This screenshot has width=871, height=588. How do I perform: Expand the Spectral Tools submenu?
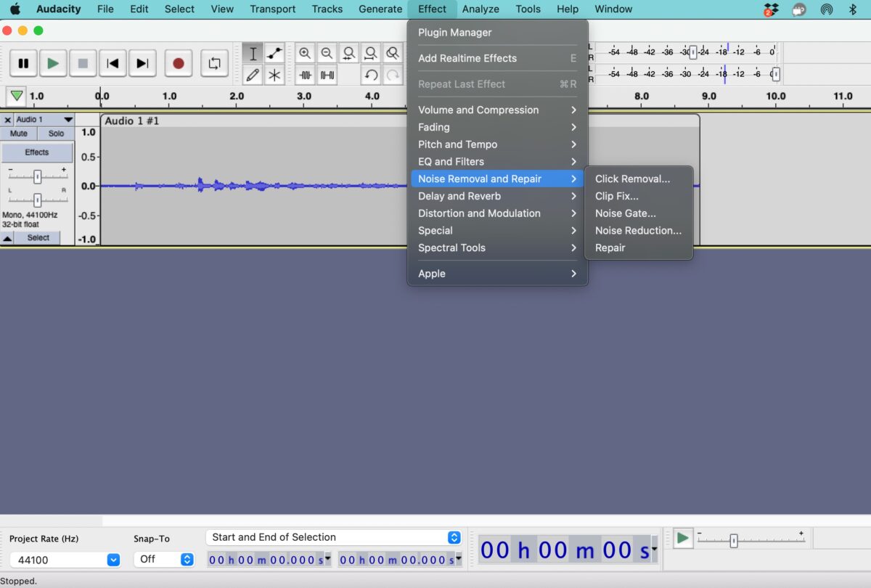tap(498, 248)
